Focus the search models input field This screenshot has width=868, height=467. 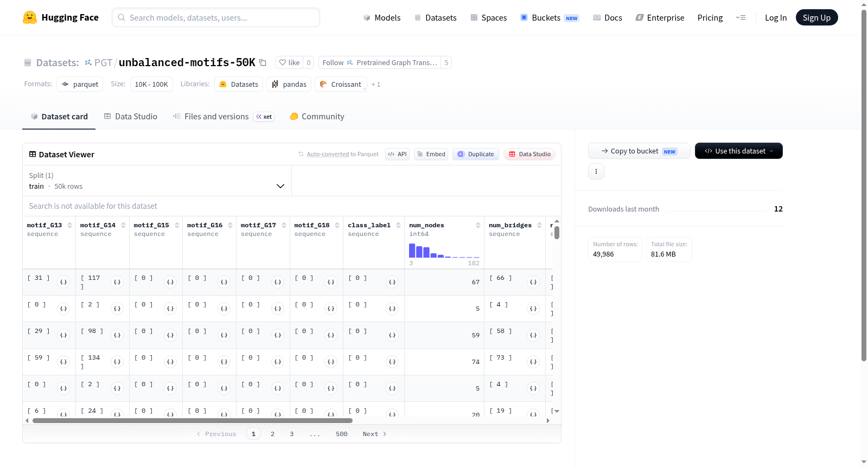click(x=216, y=17)
